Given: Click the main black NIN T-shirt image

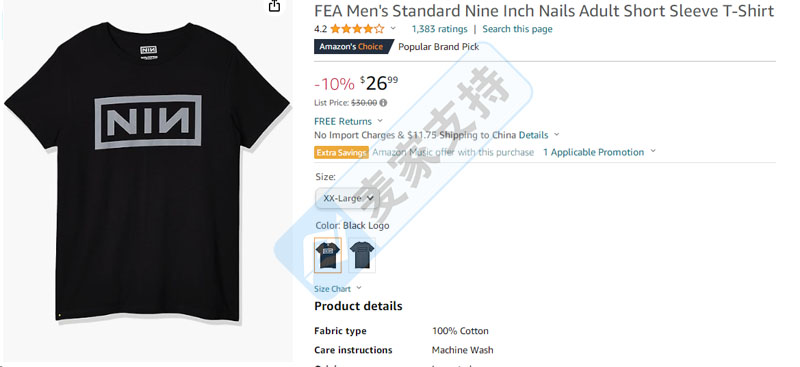Looking at the screenshot, I should [147, 172].
